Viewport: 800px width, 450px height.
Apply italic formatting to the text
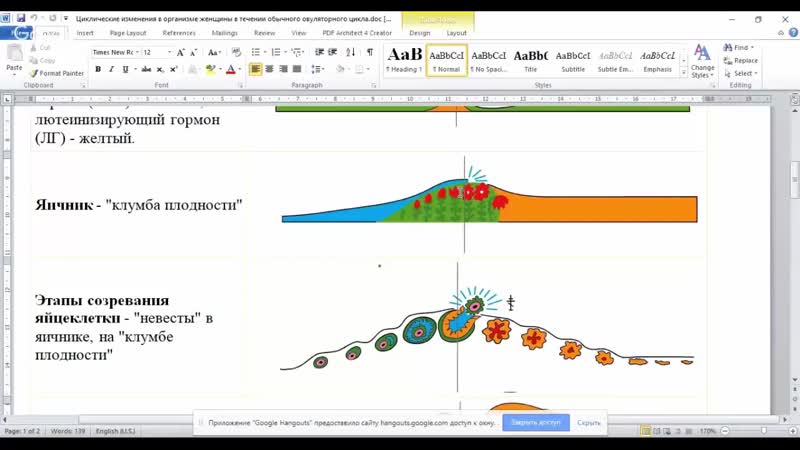(x=111, y=69)
